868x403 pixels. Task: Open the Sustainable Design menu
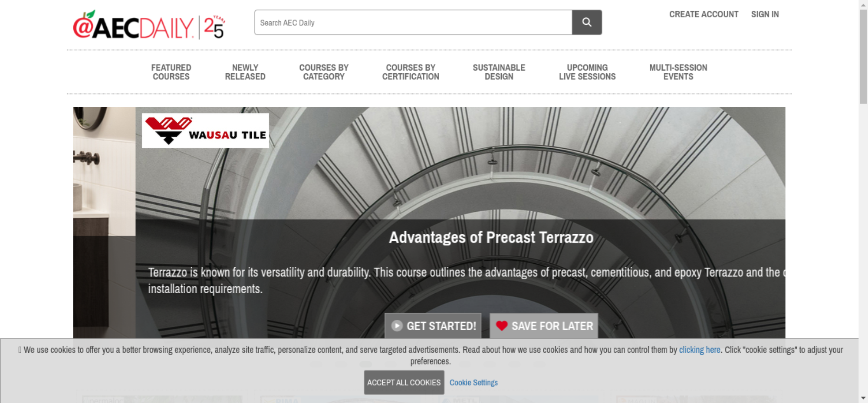coord(499,72)
